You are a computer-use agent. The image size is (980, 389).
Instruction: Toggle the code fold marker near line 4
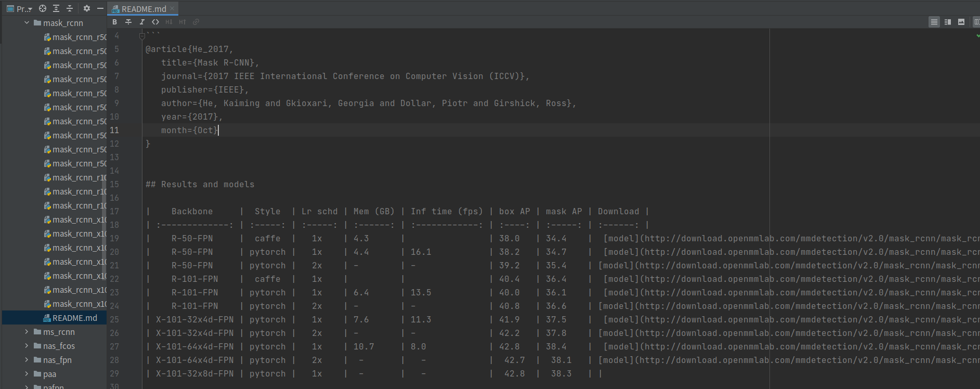142,36
